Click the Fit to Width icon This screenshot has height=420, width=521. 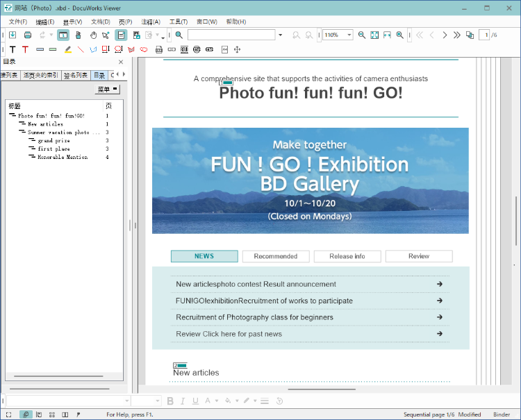[x=387, y=35]
